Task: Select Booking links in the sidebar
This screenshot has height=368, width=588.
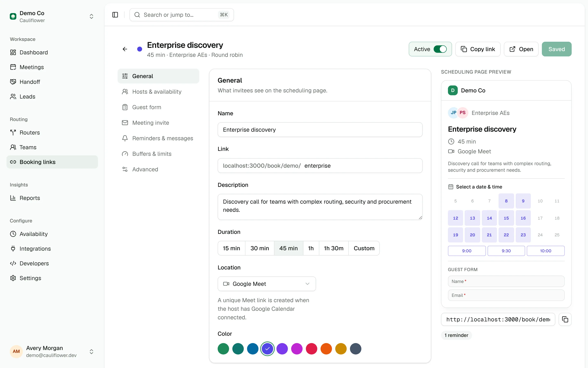Action: tap(52, 162)
